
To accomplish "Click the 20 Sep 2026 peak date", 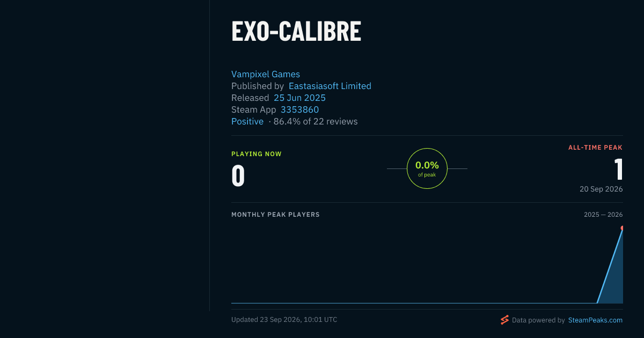I will tap(601, 189).
